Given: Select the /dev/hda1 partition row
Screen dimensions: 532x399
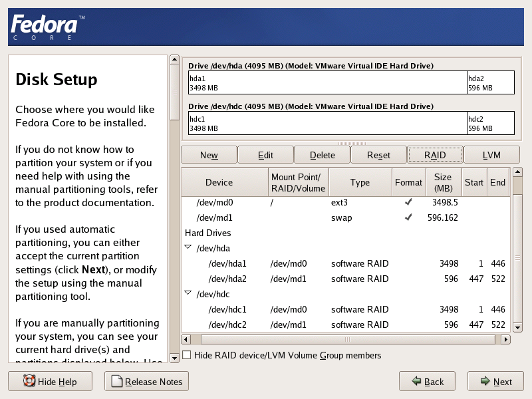Looking at the screenshot, I should pos(345,263).
